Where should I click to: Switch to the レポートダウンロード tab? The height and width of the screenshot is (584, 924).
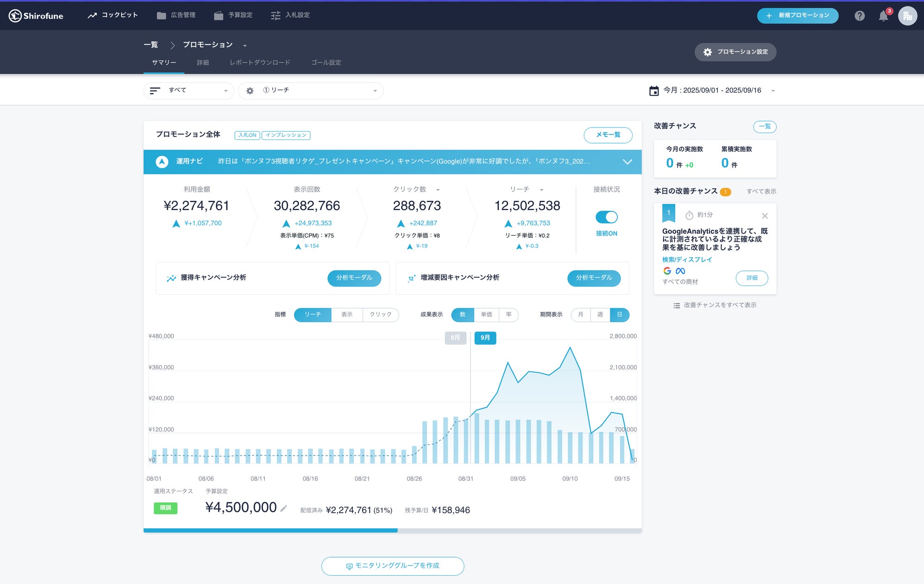(260, 63)
